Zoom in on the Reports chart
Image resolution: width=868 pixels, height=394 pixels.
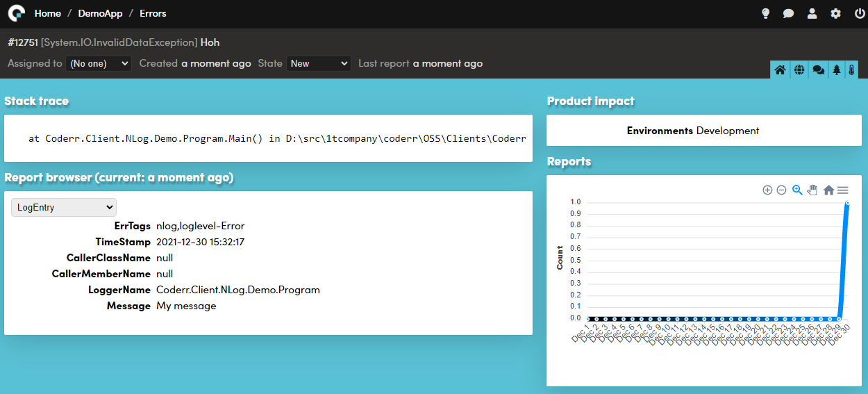(767, 190)
